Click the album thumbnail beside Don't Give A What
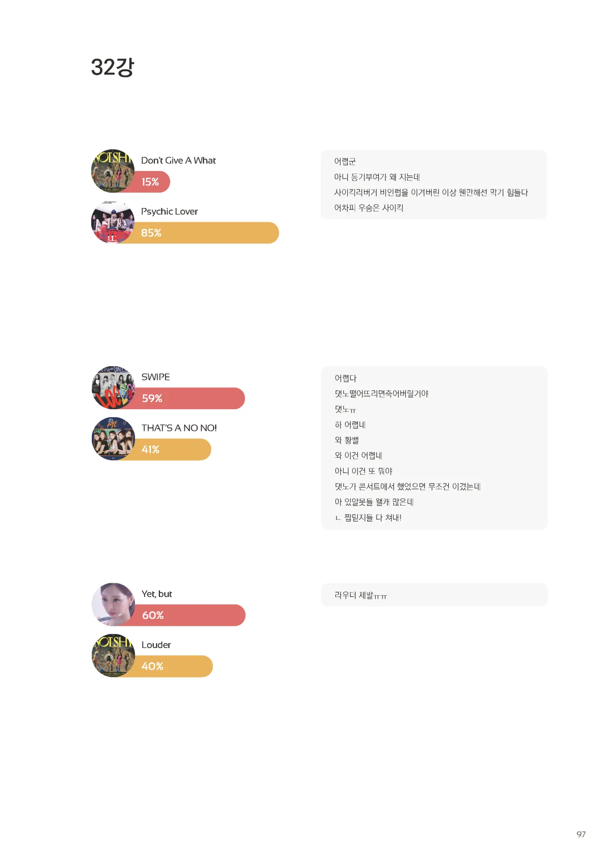The image size is (615, 868). click(113, 171)
